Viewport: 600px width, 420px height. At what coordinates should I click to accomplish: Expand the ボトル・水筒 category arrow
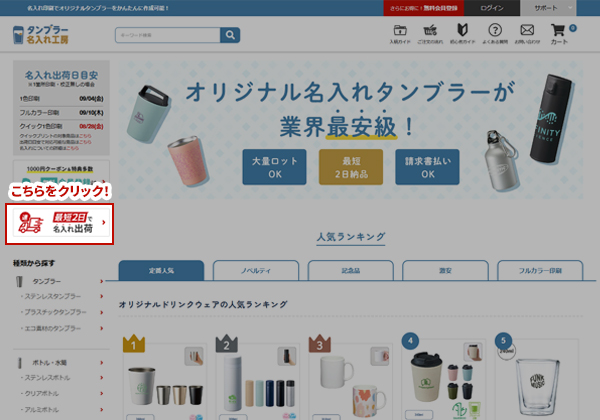(101, 363)
